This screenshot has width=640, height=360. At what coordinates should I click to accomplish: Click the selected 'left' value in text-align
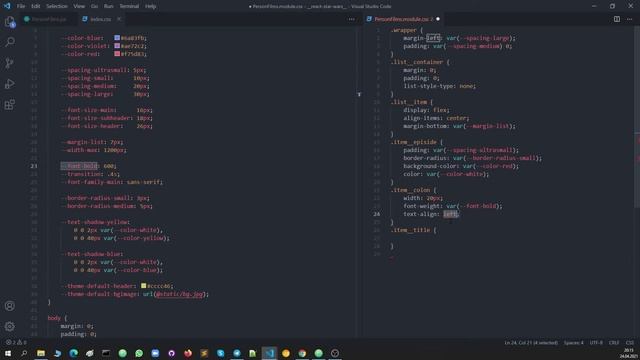[x=450, y=214]
